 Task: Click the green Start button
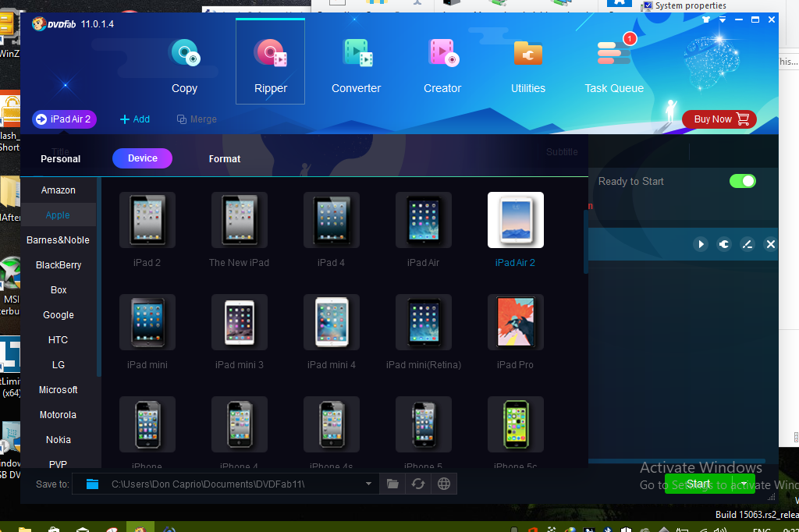click(698, 484)
